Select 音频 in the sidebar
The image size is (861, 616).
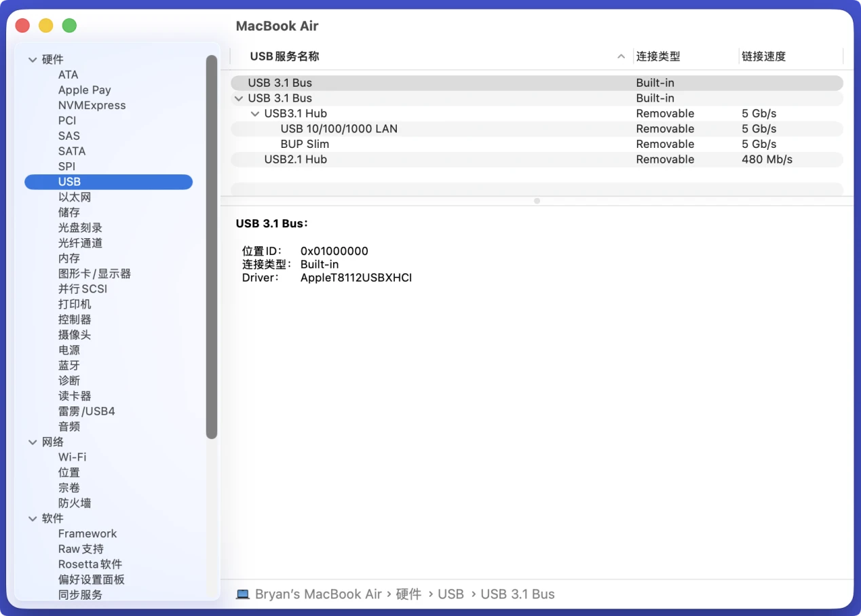pos(69,427)
